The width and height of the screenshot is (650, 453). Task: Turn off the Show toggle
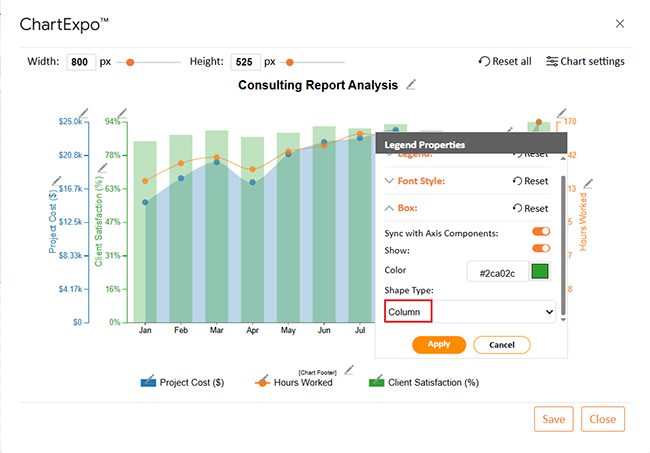coord(541,248)
